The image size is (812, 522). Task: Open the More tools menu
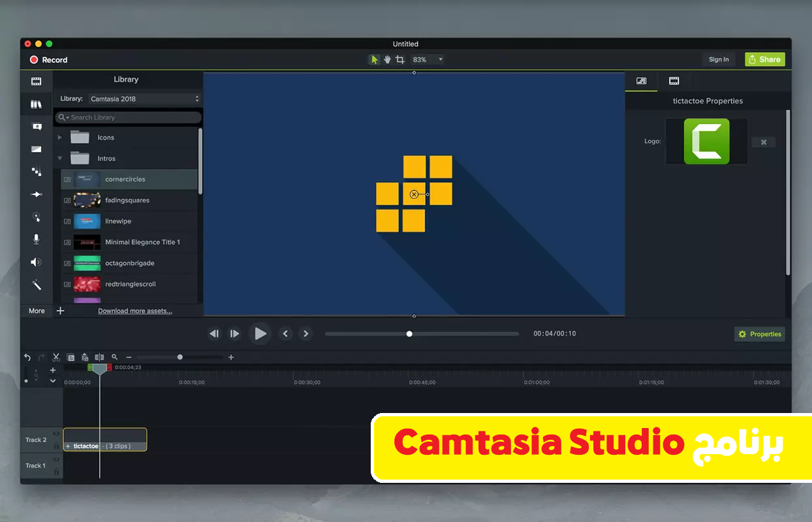[x=37, y=311]
